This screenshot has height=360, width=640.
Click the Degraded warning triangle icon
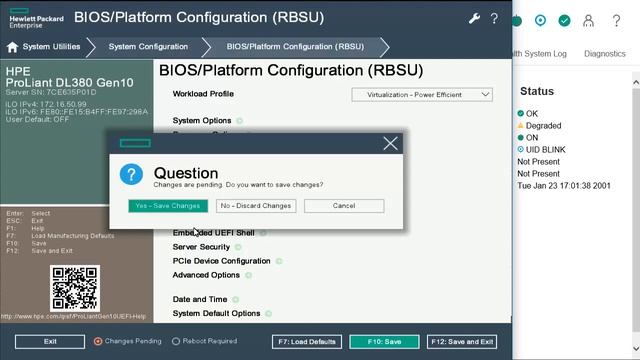520,125
